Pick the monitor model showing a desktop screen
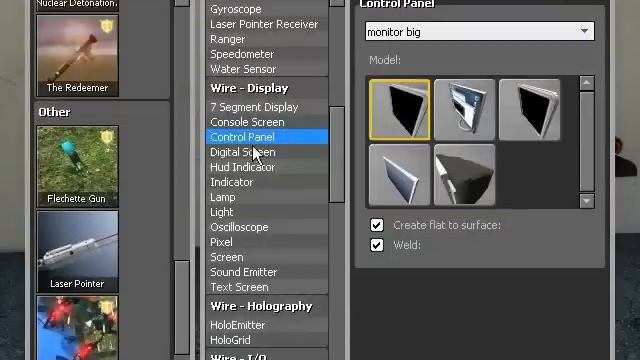This screenshot has width=640, height=360. click(464, 110)
